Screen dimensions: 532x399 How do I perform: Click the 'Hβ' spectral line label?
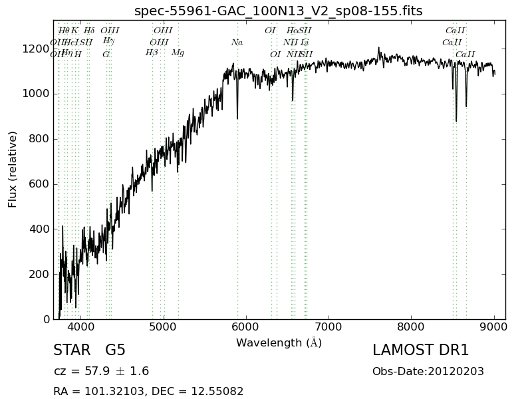[152, 53]
